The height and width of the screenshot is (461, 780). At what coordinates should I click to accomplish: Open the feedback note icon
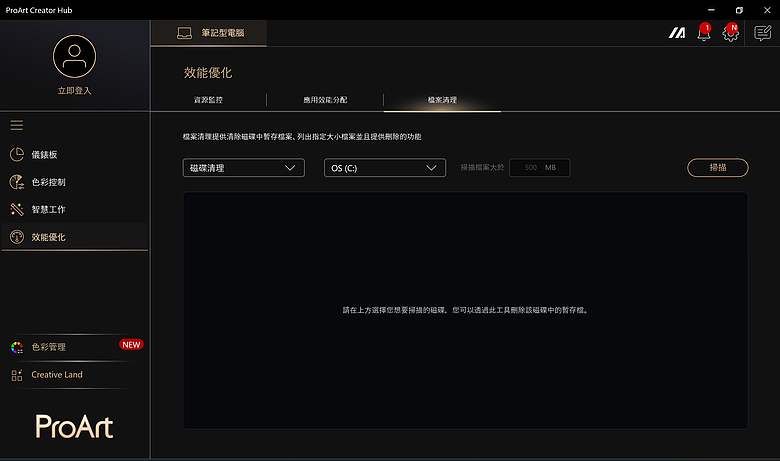tap(763, 33)
